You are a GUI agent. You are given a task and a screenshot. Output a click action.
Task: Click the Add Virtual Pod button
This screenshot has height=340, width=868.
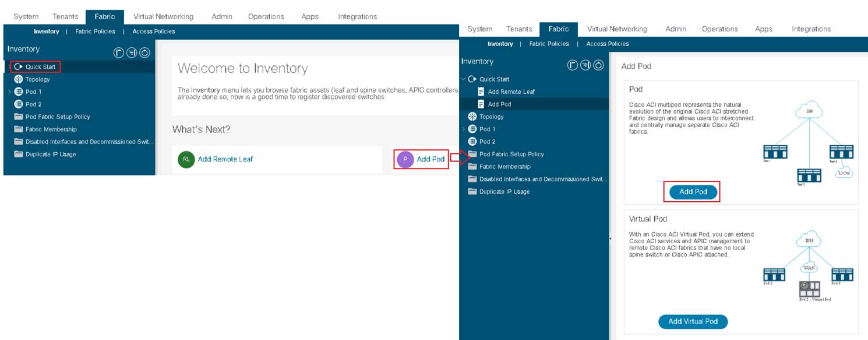[x=693, y=321]
